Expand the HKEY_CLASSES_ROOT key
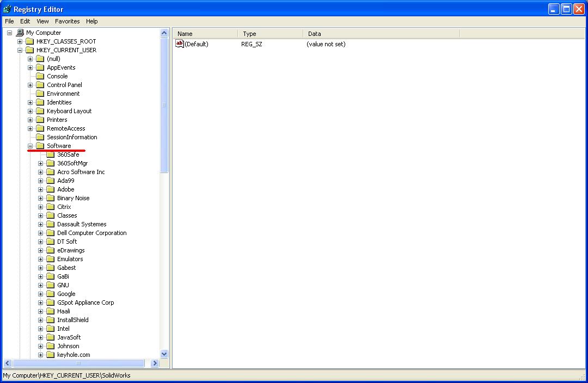Screen dimensions: 588x383 (20, 41)
